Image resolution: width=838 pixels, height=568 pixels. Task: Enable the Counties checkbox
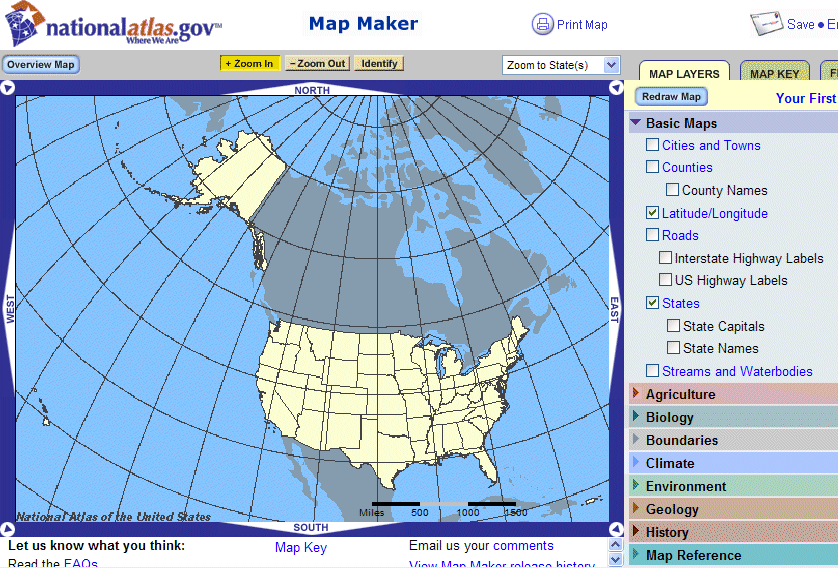(x=652, y=166)
